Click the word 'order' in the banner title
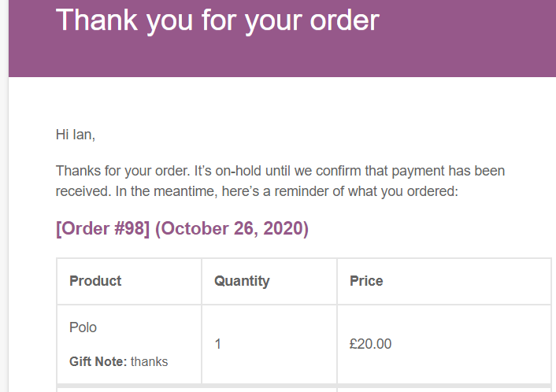This screenshot has height=392, width=556. coord(345,21)
